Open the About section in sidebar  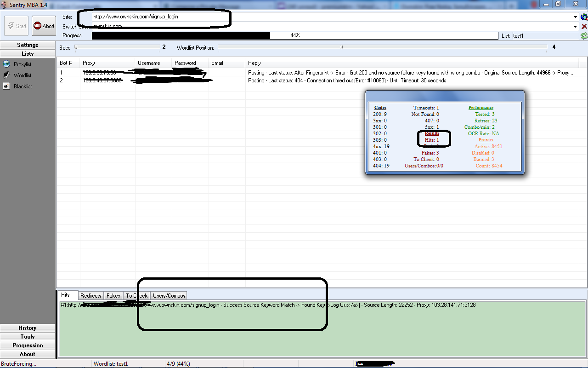pos(28,354)
